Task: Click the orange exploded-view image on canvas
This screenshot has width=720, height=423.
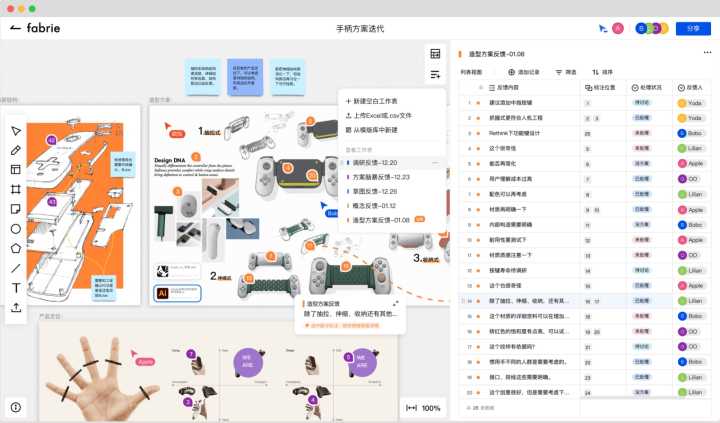Action: point(75,205)
